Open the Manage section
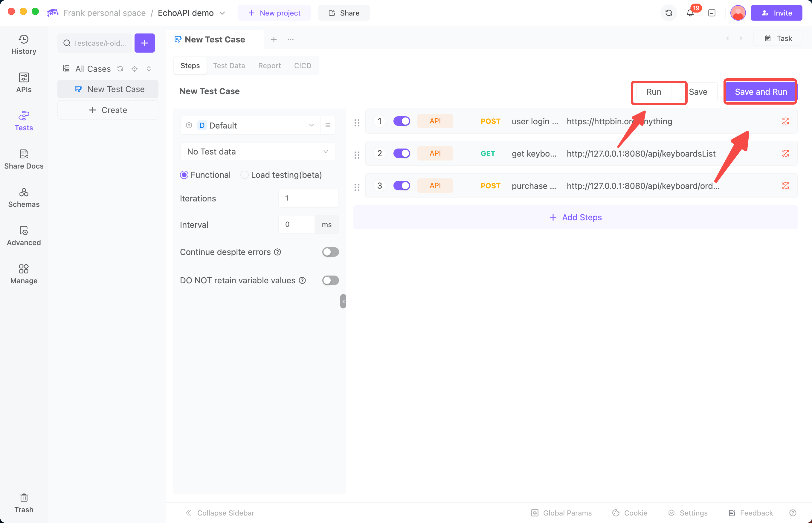 pyautogui.click(x=24, y=273)
